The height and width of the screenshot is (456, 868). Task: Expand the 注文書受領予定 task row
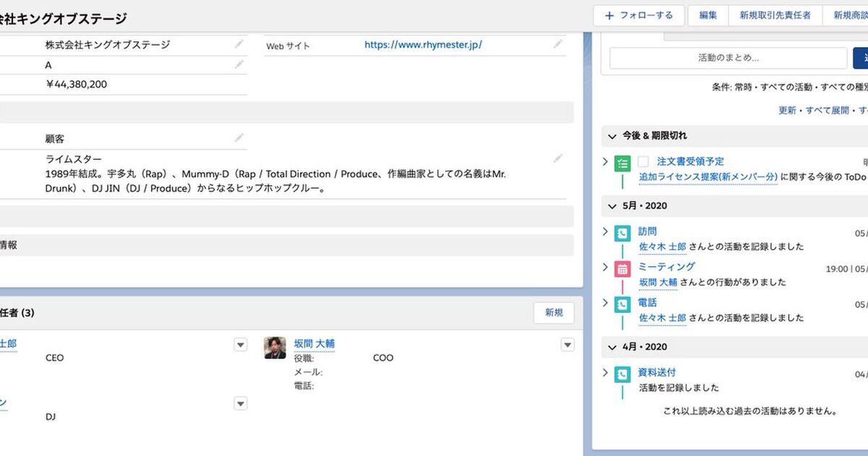605,161
